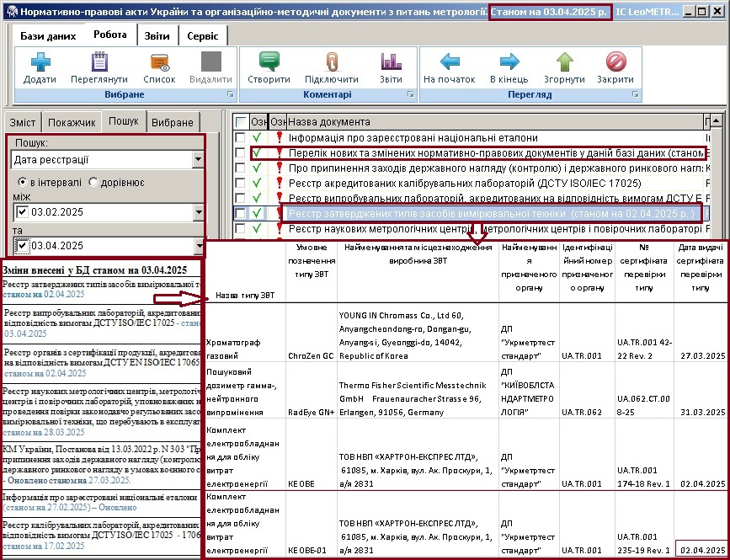The height and width of the screenshot is (560, 730).
Task: Open the Сервіс ribbon tab
Action: (201, 36)
